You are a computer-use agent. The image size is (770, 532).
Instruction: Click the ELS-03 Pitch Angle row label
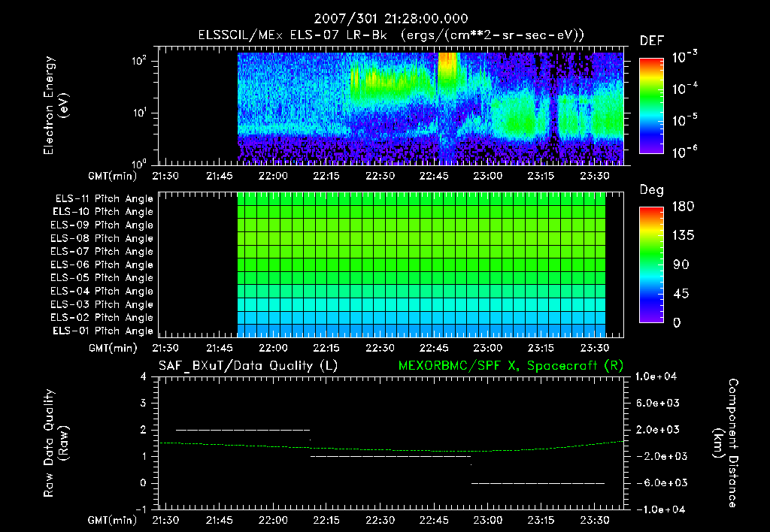[102, 305]
